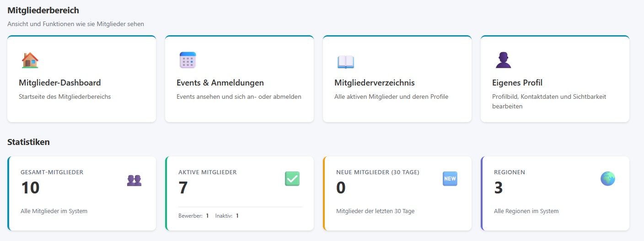Click the Mitgliederbereich section heading
Screen dimensions: 644x241
pyautogui.click(x=43, y=10)
